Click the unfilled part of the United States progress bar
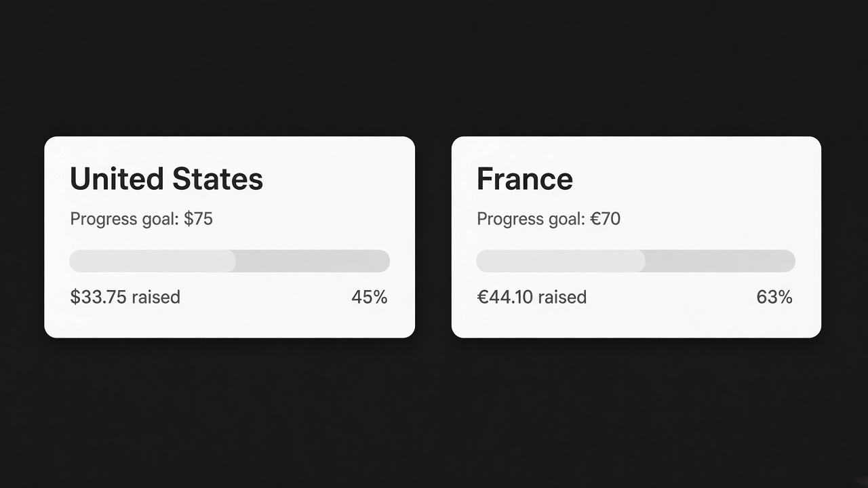The image size is (868, 488). point(313,261)
